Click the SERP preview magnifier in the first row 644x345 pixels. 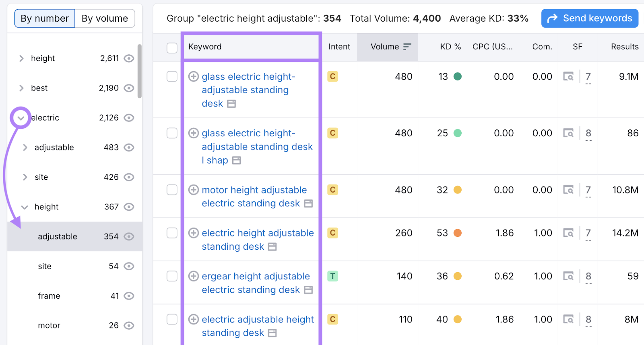569,76
